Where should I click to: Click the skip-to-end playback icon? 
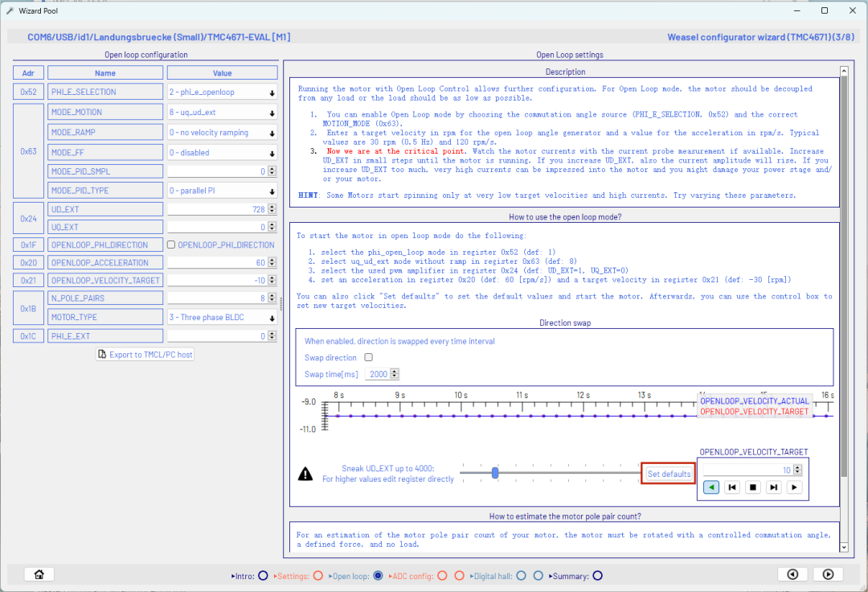pos(773,487)
